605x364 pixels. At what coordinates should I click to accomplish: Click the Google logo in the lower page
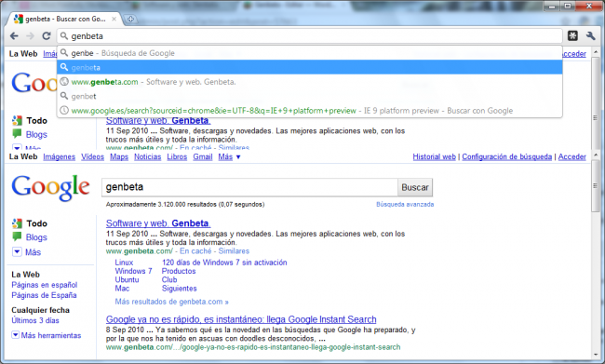(x=50, y=188)
